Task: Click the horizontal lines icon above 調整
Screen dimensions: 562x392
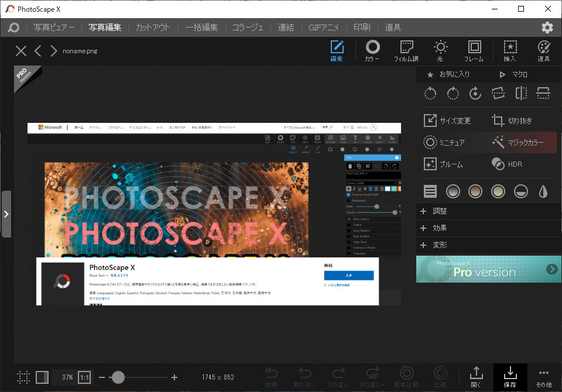Action: click(x=430, y=191)
